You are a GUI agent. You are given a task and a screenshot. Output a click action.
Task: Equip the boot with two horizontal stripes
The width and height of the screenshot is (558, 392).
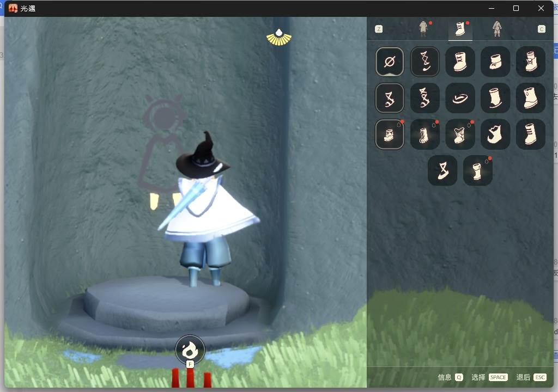(531, 134)
